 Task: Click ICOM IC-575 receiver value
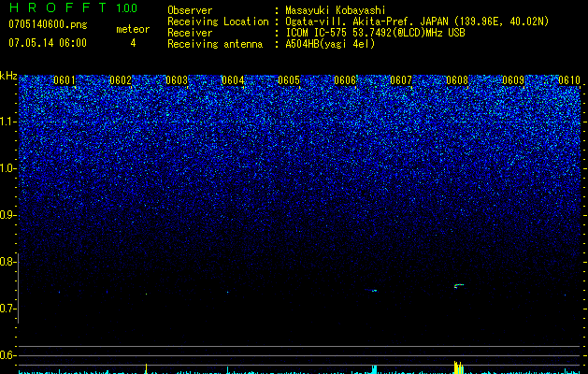(375, 33)
